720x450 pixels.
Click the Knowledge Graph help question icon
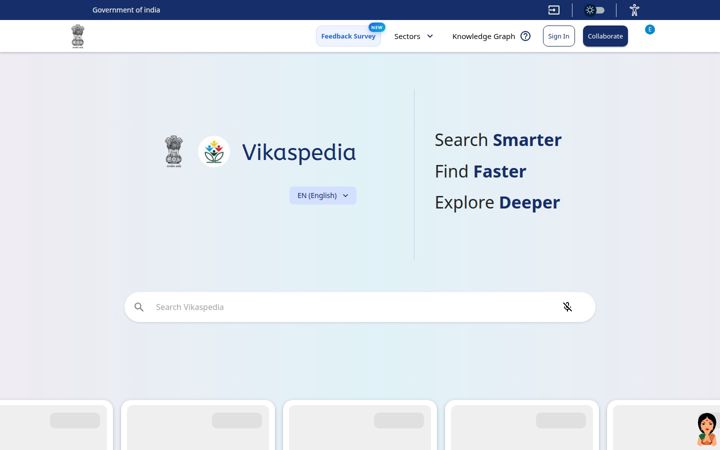click(x=525, y=36)
